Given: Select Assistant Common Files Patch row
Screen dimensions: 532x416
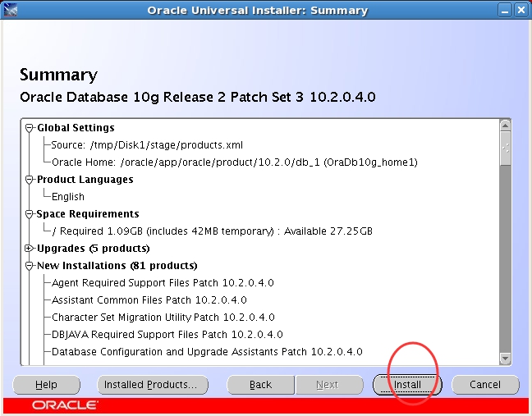Looking at the screenshot, I should coord(149,300).
